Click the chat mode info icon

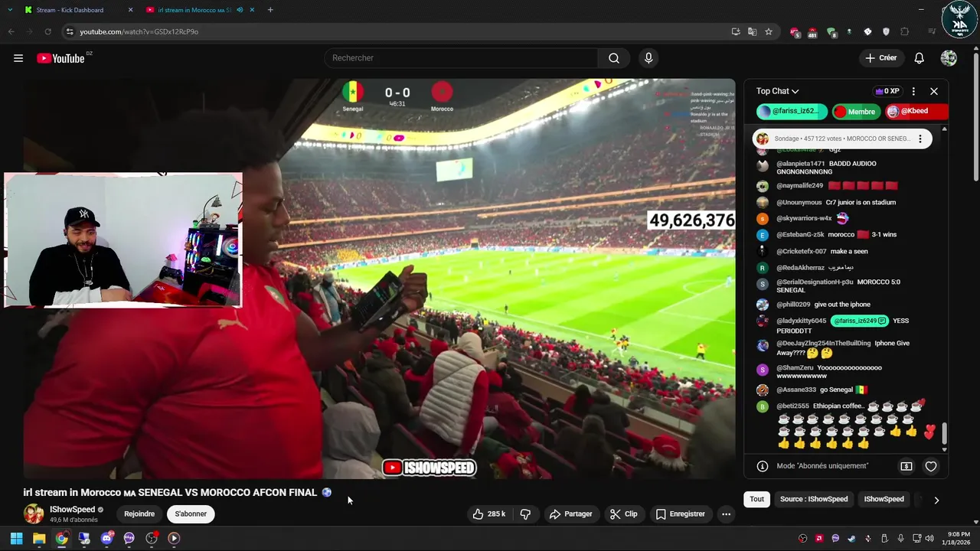point(763,466)
